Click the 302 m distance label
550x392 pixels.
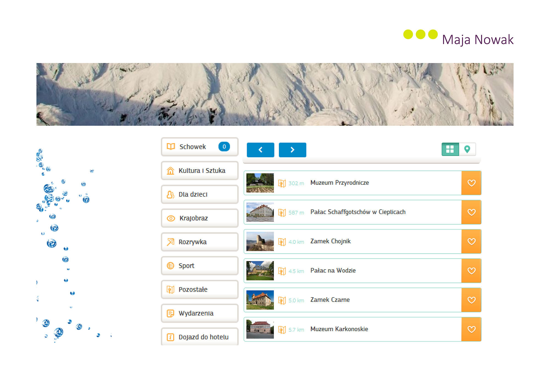coord(296,183)
